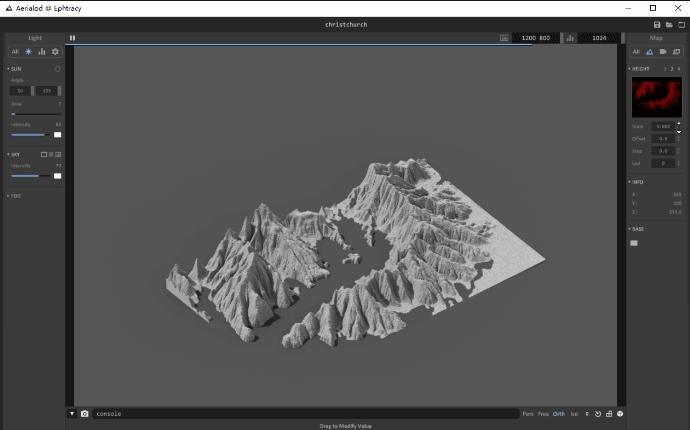This screenshot has width=690, height=430.
Task: Toggle the SUN enable circle
Action: coord(58,69)
